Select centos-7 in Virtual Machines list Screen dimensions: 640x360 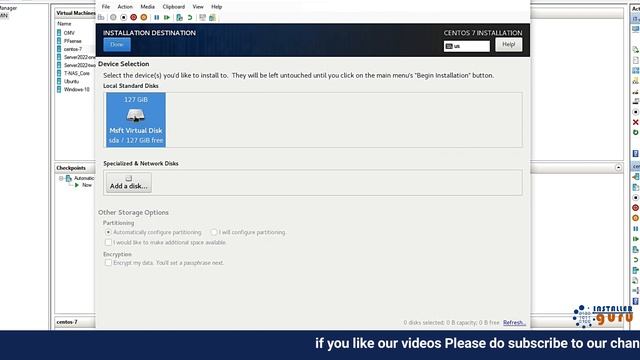(73, 49)
